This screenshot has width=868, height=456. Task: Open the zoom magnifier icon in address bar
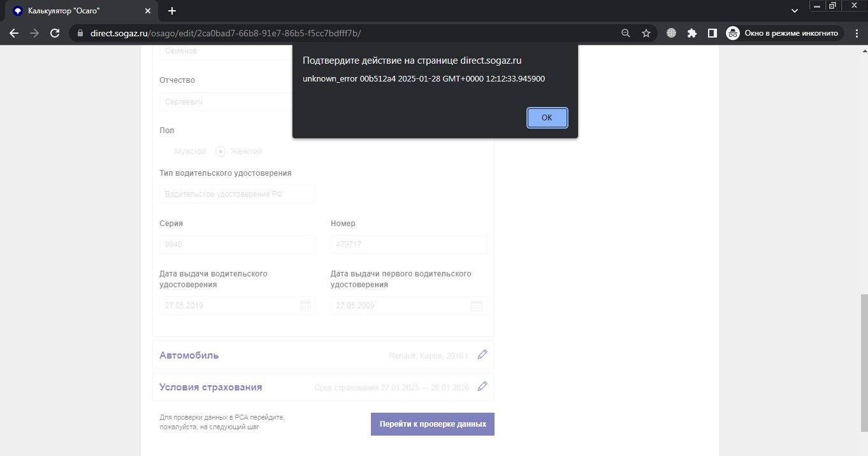click(626, 33)
